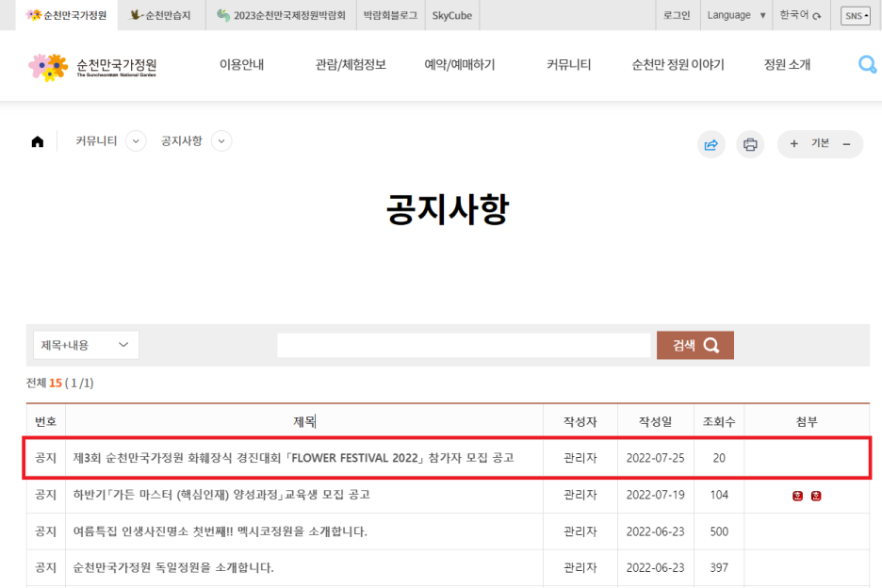Click the notice search text field
The width and height of the screenshot is (882, 588).
[463, 345]
